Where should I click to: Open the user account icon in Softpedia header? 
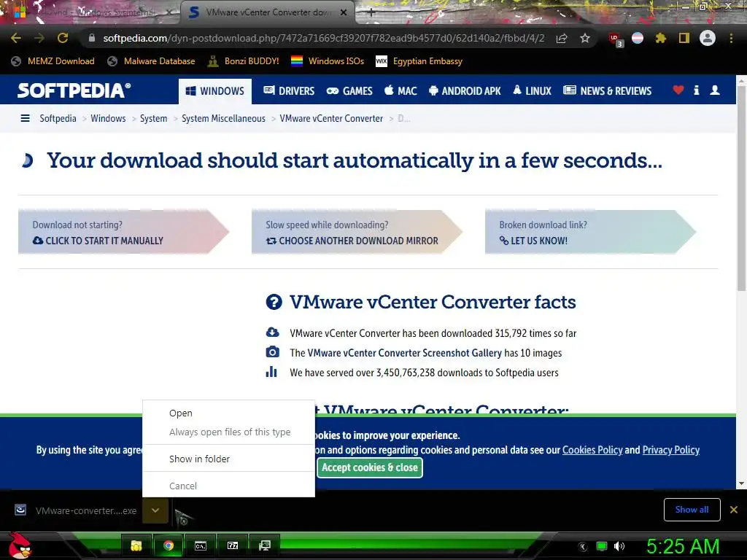pos(715,90)
